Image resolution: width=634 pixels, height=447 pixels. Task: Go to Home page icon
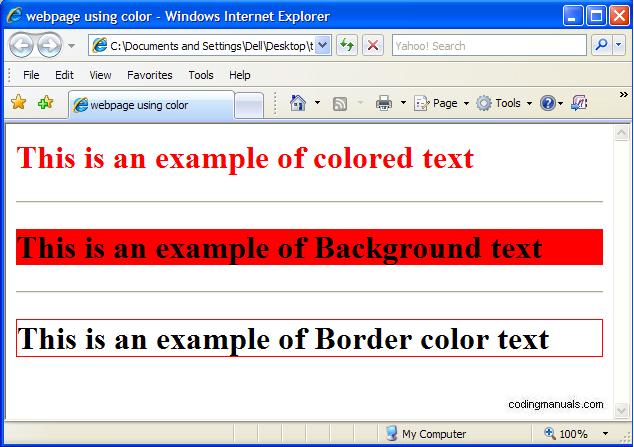coord(298,103)
